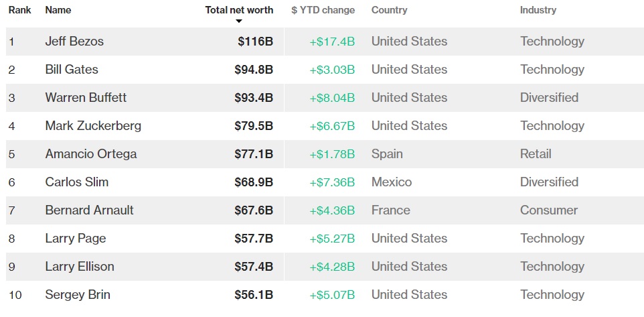Click on Warren Buffett's name
This screenshot has height=317, width=644.
click(x=86, y=98)
